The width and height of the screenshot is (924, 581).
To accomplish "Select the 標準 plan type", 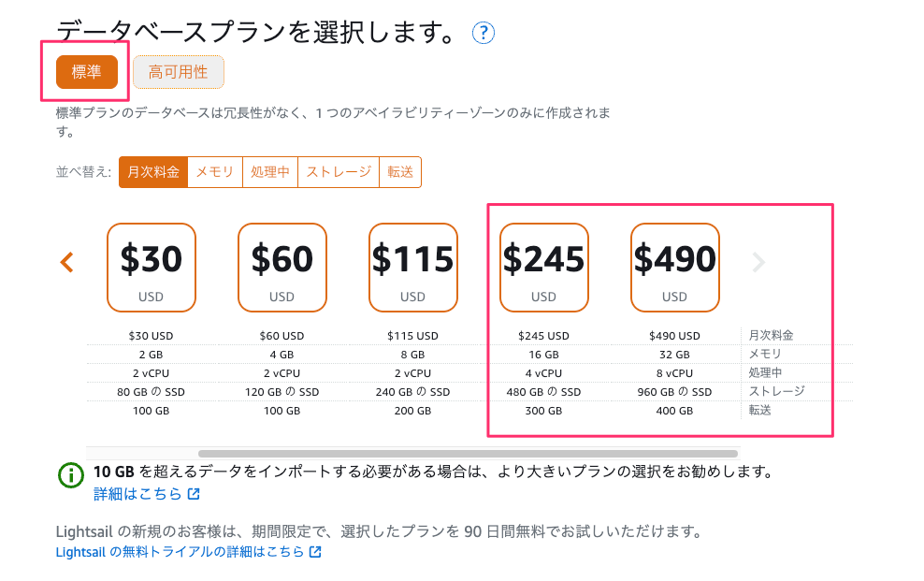I will (x=86, y=72).
